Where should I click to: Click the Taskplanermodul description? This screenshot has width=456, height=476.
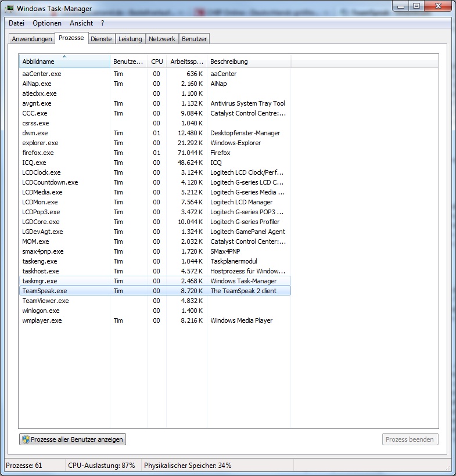234,261
